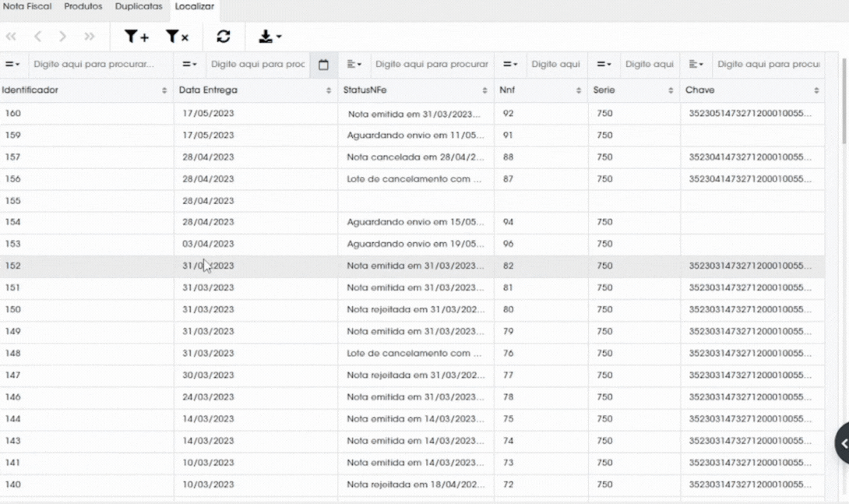The height and width of the screenshot is (504, 849).
Task: Click Identificador filter search field
Action: pos(100,65)
